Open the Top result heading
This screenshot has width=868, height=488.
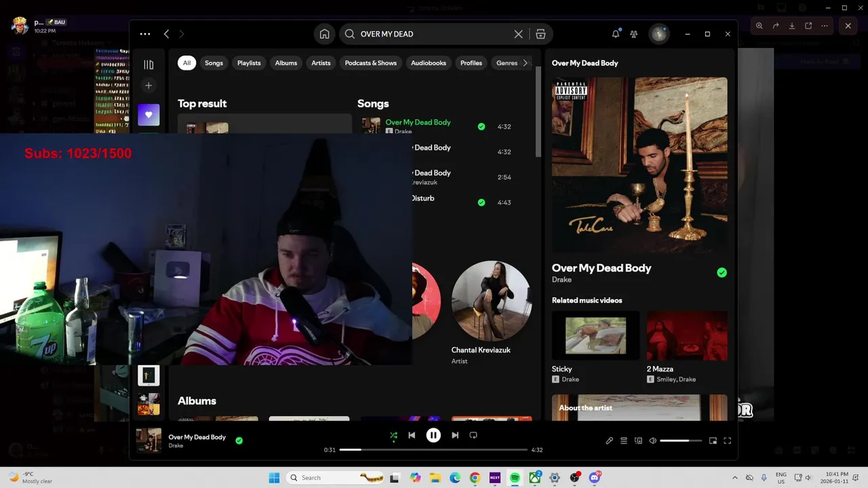(x=202, y=104)
